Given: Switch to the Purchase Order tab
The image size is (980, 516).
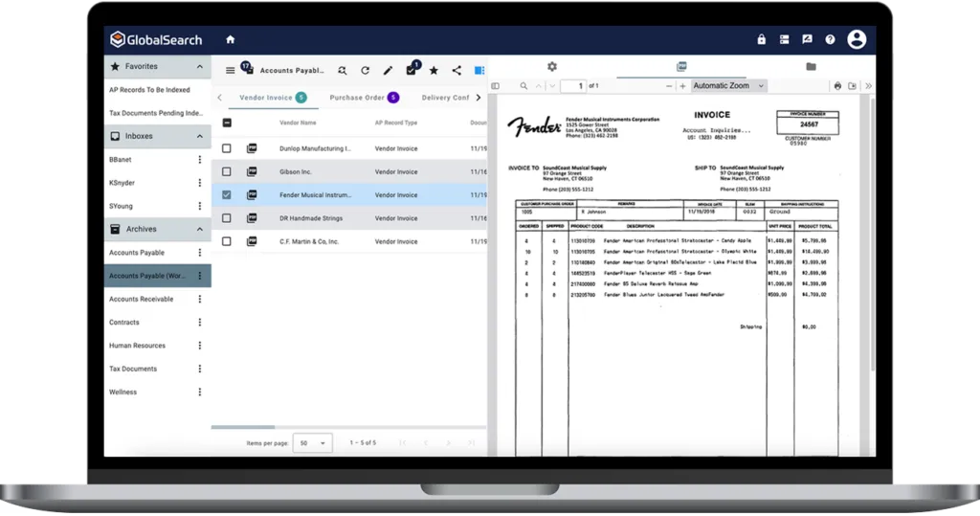Looking at the screenshot, I should (364, 98).
